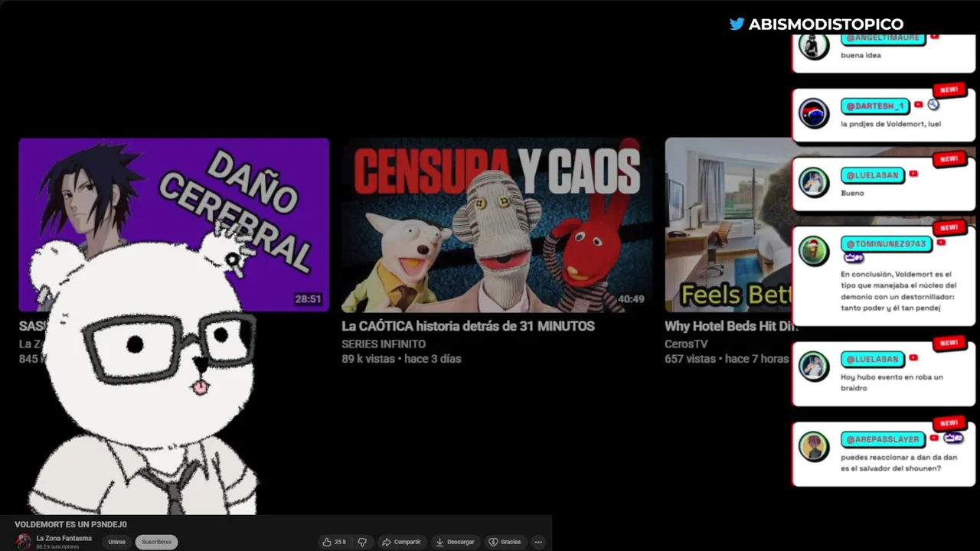Open the more options three-dot menu
This screenshot has height=551, width=980.
[538, 542]
